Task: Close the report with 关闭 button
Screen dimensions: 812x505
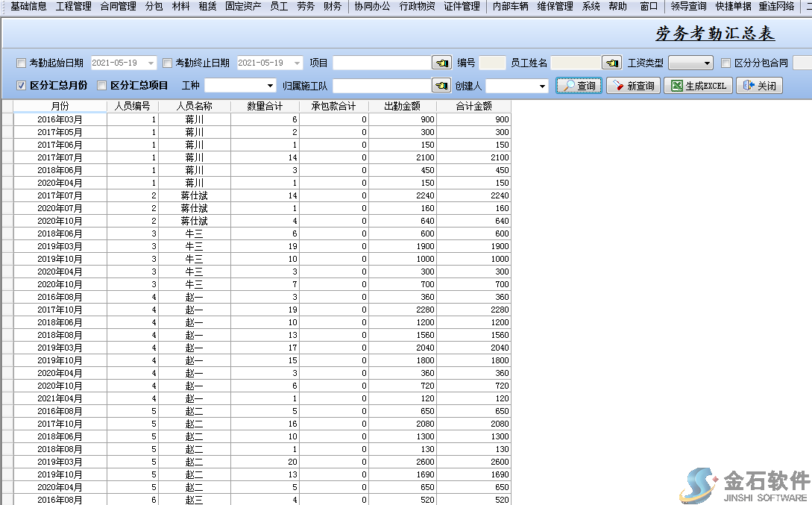Action: click(759, 87)
